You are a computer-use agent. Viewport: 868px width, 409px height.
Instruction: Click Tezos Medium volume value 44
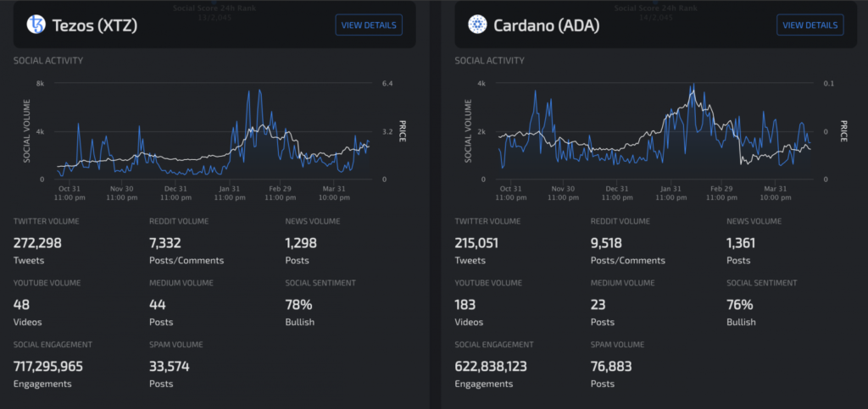click(x=157, y=305)
